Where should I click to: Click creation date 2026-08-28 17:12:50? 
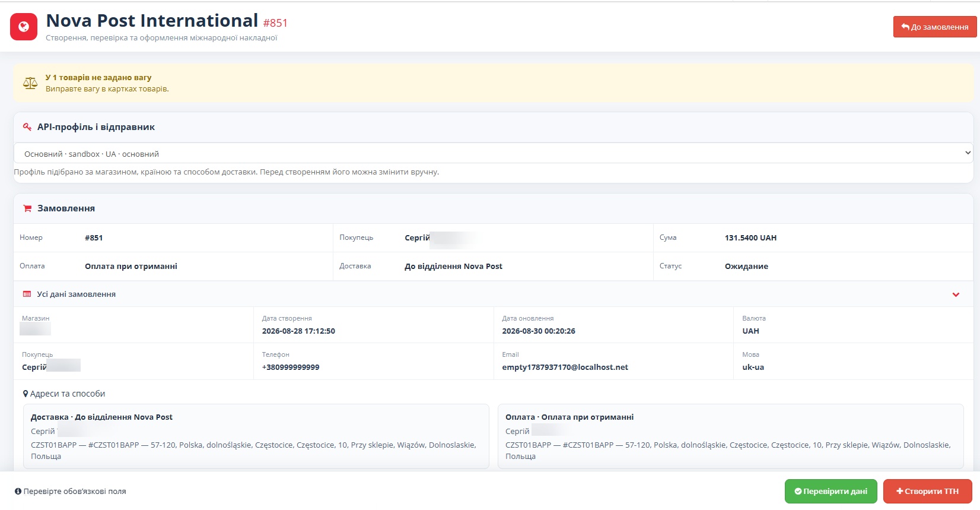(298, 331)
